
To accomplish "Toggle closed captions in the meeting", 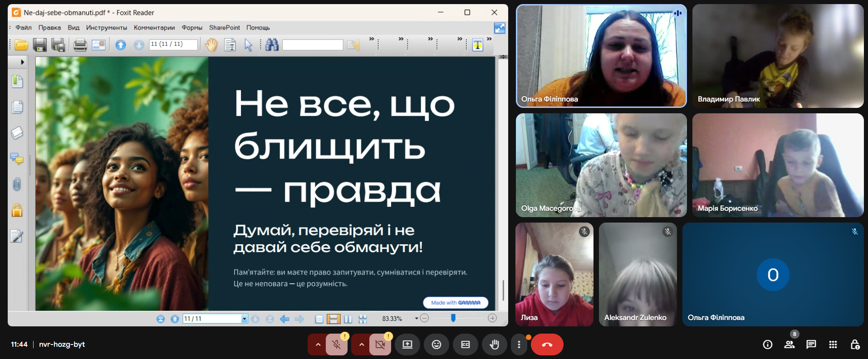I will coord(465,344).
